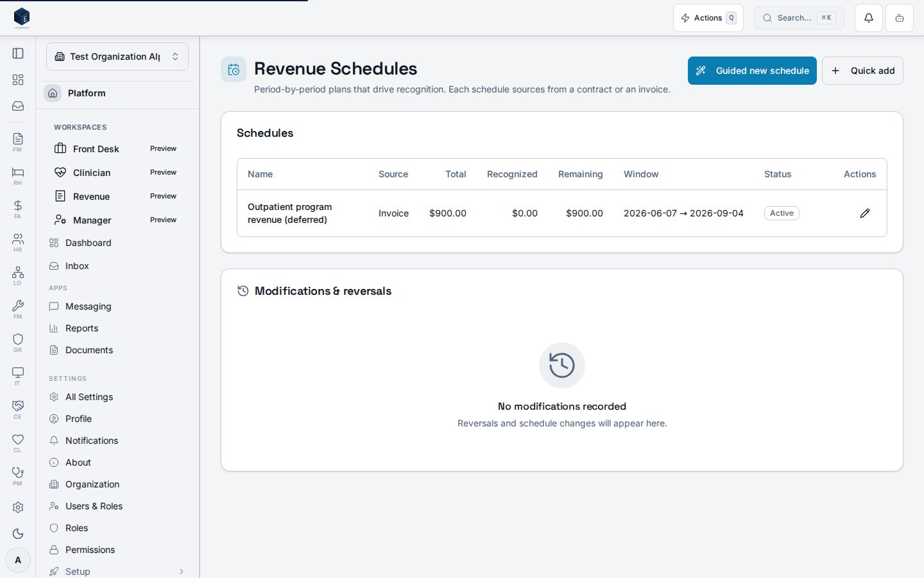Viewport: 924px width, 578px height.
Task: Click the Remaining column header
Action: tap(581, 174)
